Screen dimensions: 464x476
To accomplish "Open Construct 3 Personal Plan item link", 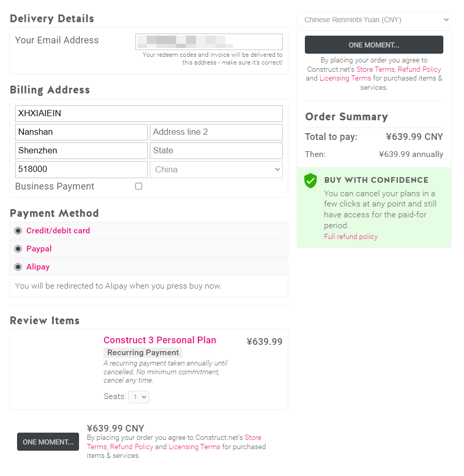I will [x=160, y=340].
